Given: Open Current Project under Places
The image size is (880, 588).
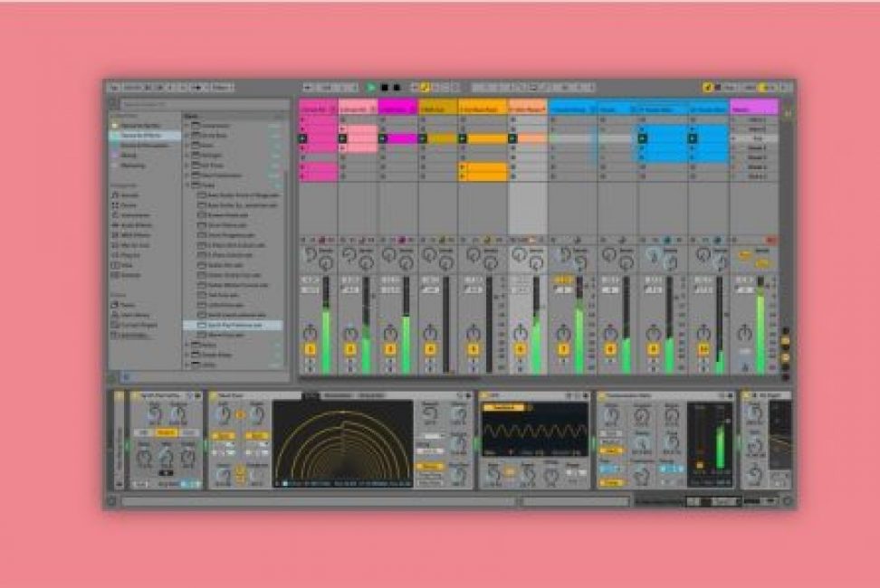Looking at the screenshot, I should click(139, 325).
